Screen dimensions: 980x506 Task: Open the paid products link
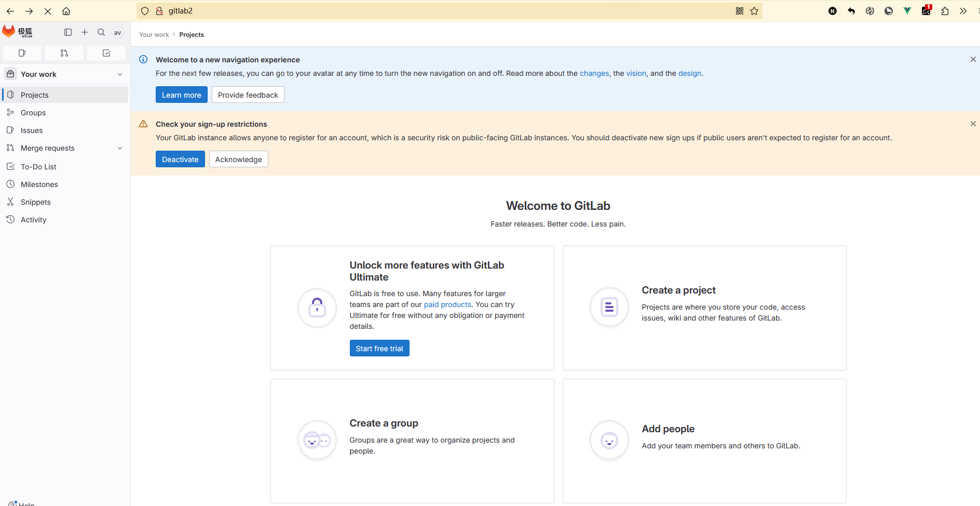(x=447, y=304)
